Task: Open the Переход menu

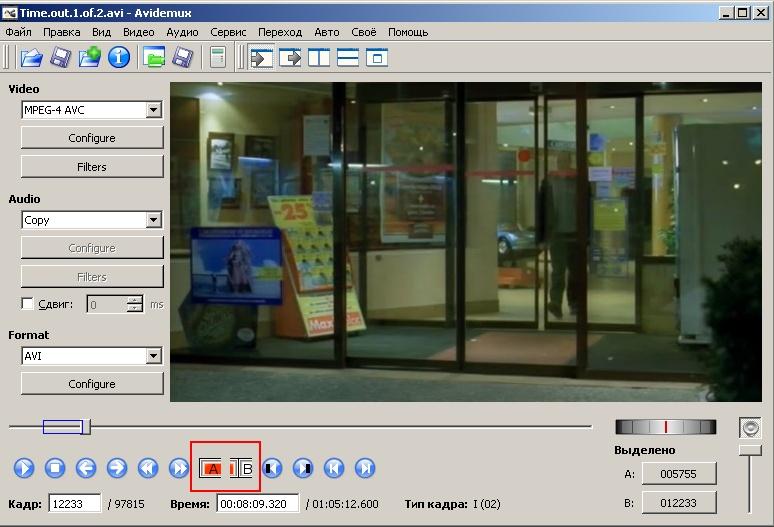Action: [x=280, y=32]
